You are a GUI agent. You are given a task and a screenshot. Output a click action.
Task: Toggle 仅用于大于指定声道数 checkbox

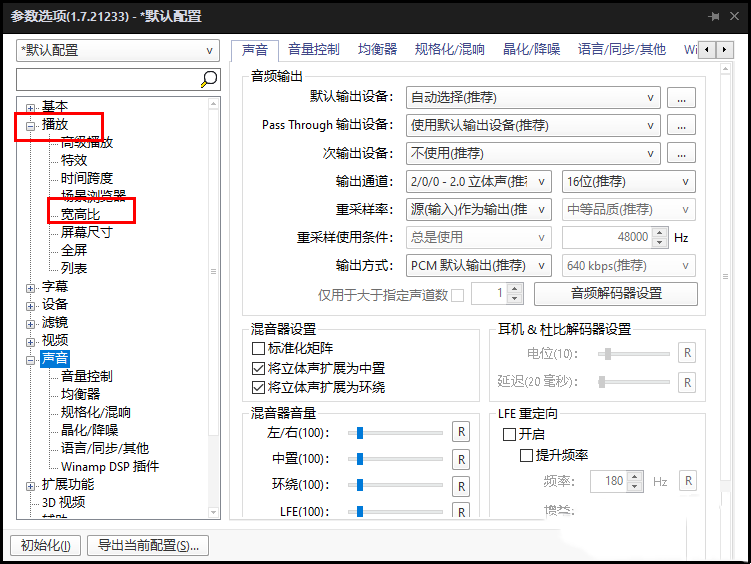(457, 295)
